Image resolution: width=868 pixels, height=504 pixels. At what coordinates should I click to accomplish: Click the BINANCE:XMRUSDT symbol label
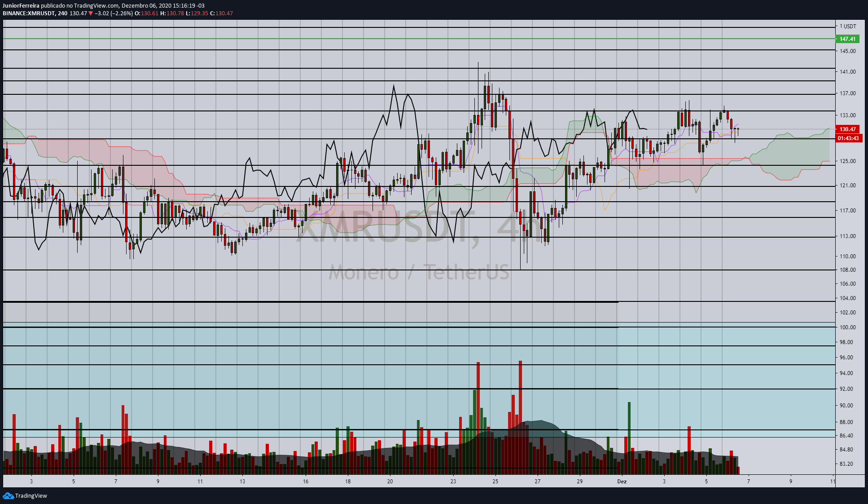coord(29,13)
